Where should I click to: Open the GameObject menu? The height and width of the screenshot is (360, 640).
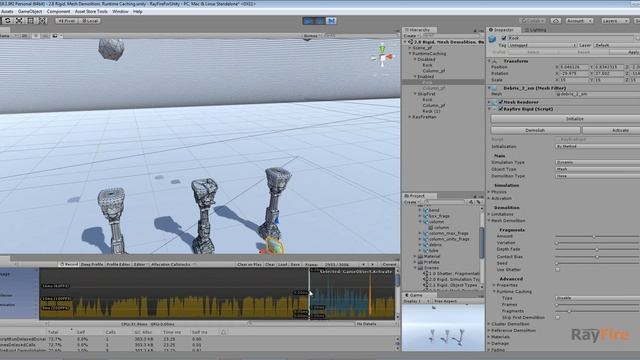30,11
